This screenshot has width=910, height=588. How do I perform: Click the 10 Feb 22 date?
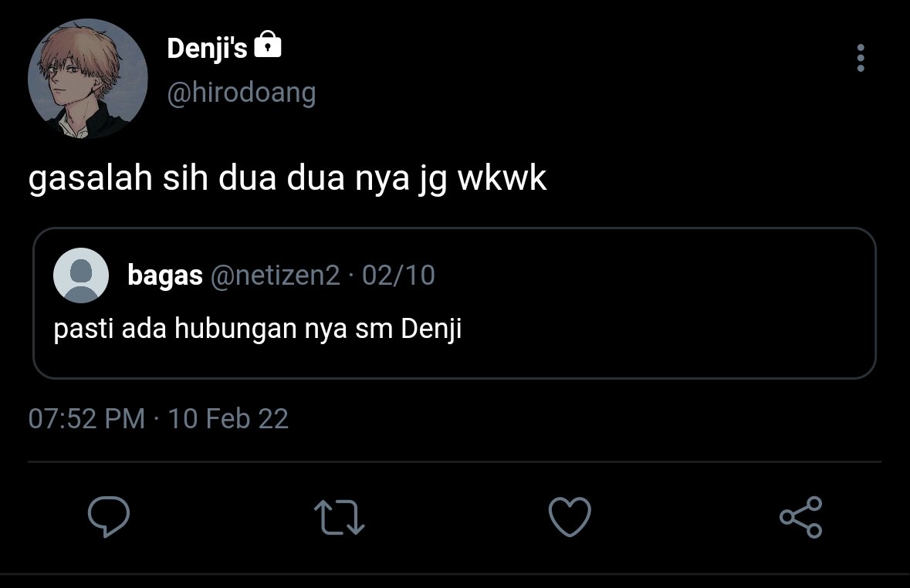[228, 418]
